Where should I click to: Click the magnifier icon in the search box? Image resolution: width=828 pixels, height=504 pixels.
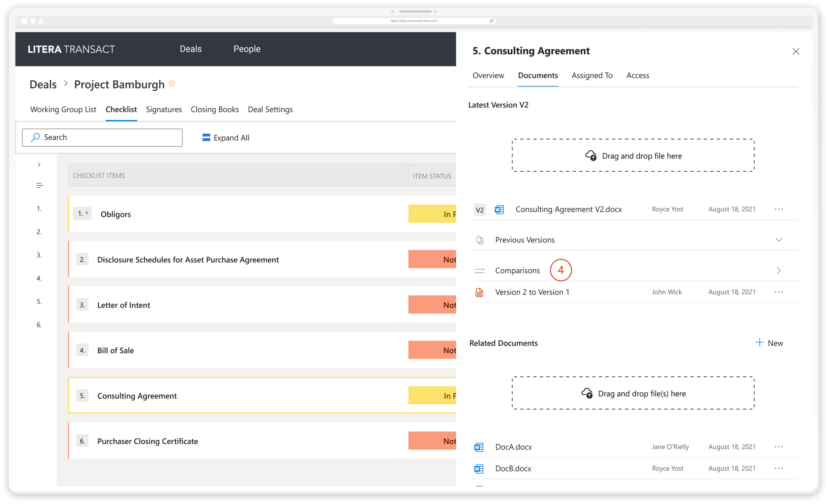tap(35, 137)
